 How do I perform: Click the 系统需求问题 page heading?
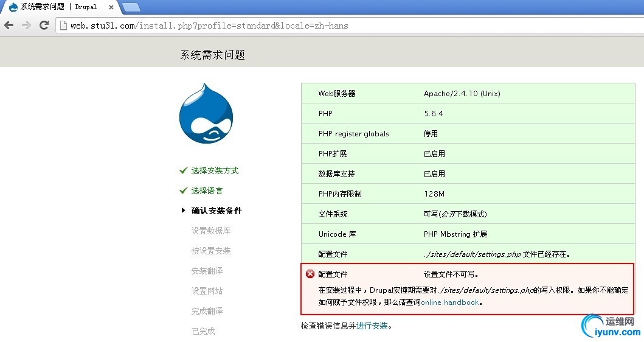212,55
